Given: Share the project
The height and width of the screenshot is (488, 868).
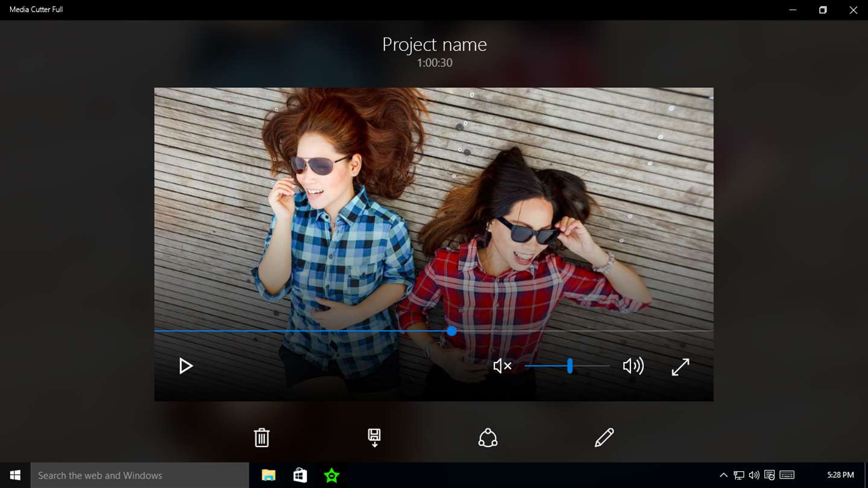Looking at the screenshot, I should click(488, 437).
